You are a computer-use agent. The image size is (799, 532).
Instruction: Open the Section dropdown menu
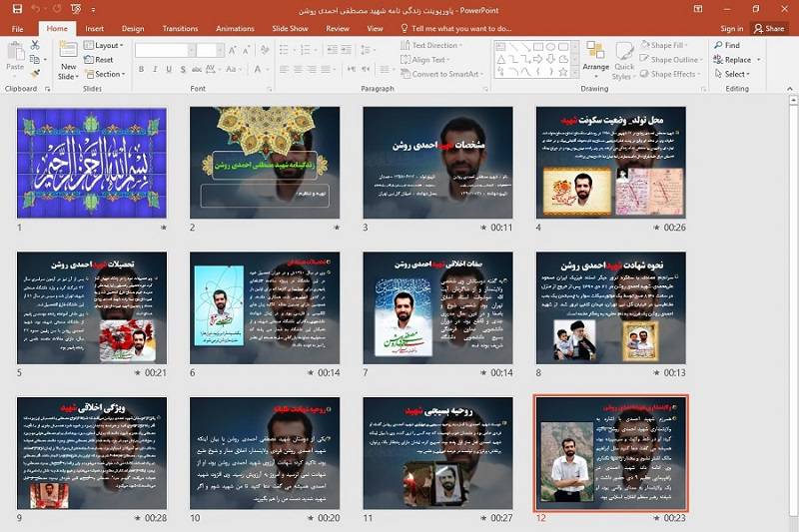108,74
